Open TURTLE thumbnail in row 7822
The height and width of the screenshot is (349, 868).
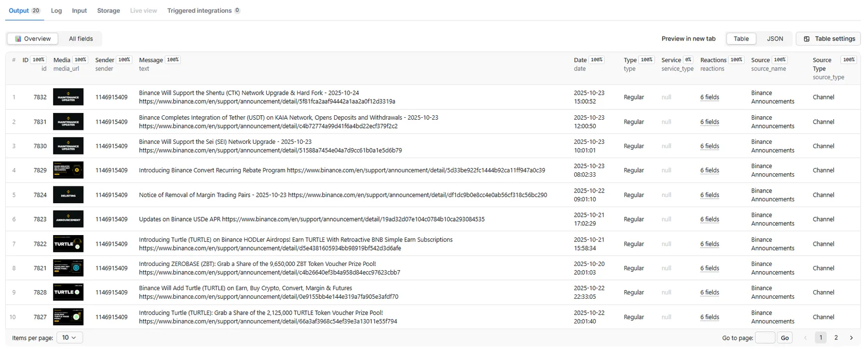68,244
